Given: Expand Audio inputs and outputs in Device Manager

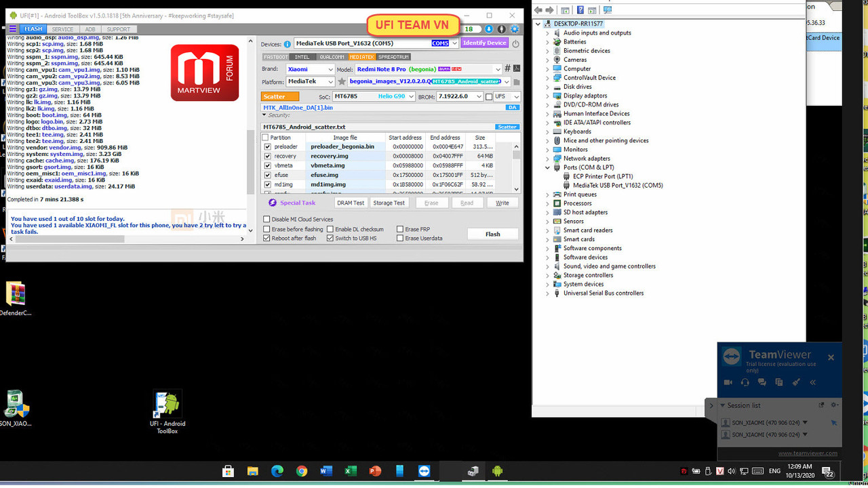Looking at the screenshot, I should 548,33.
